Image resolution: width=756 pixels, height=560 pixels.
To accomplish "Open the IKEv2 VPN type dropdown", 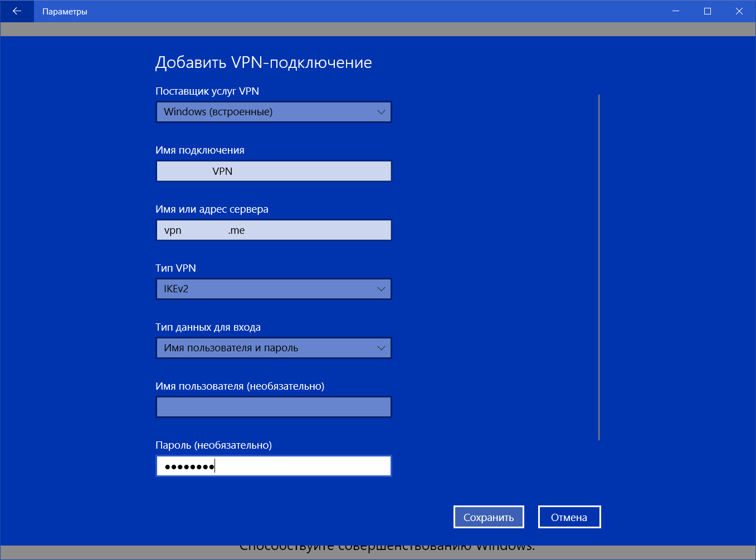I will click(x=273, y=289).
